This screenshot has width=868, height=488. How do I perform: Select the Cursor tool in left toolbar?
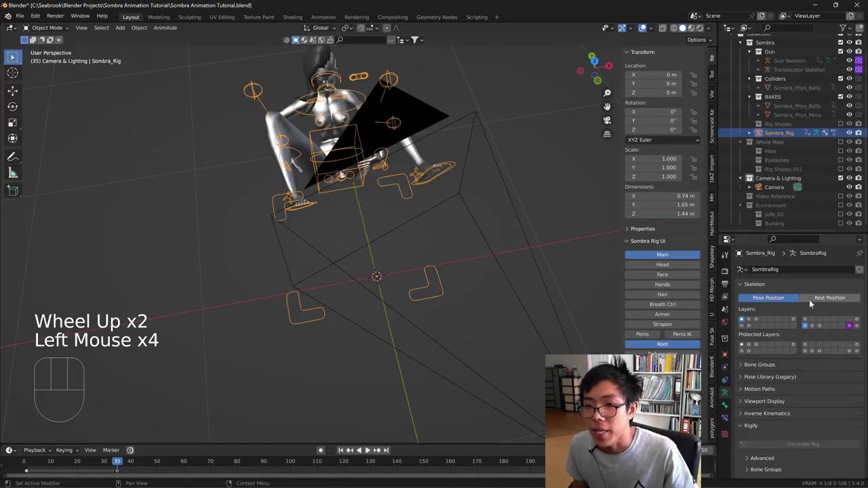click(12, 73)
